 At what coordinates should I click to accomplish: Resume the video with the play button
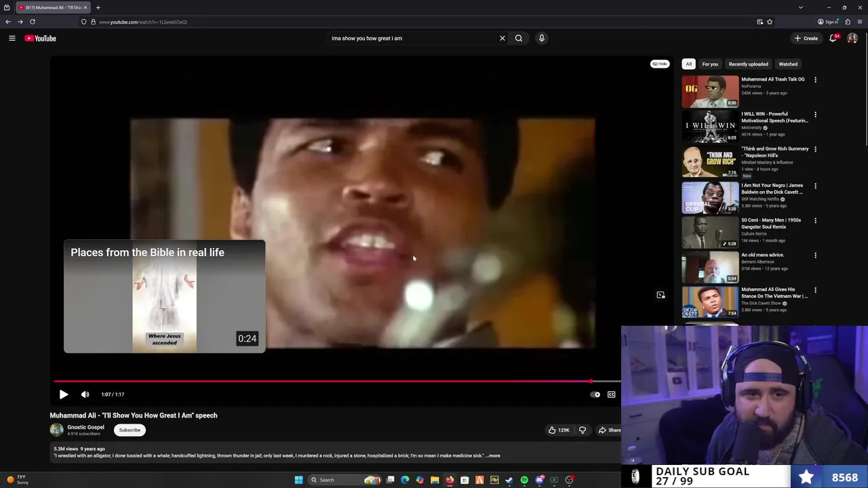click(63, 394)
